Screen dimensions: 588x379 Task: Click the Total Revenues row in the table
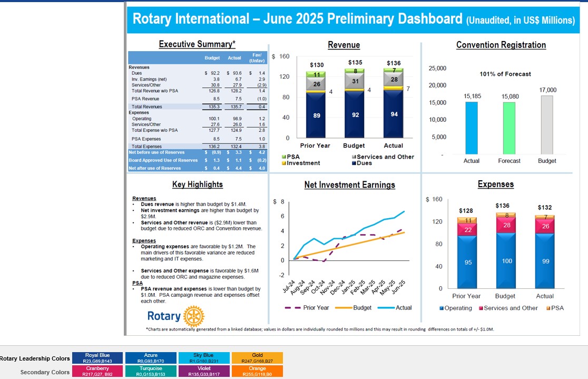tap(198, 107)
